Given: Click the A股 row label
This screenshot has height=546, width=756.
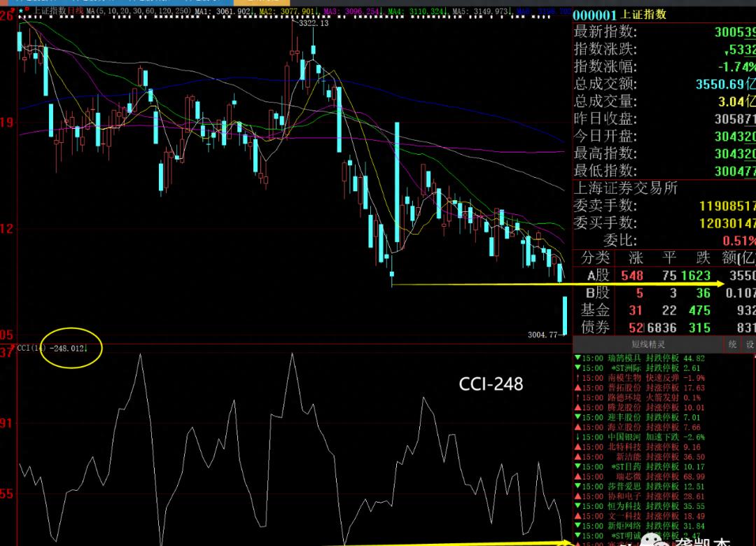Looking at the screenshot, I should tap(598, 275).
